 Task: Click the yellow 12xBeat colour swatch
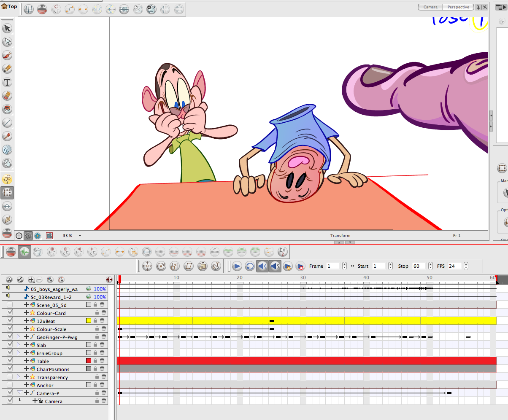pos(89,321)
